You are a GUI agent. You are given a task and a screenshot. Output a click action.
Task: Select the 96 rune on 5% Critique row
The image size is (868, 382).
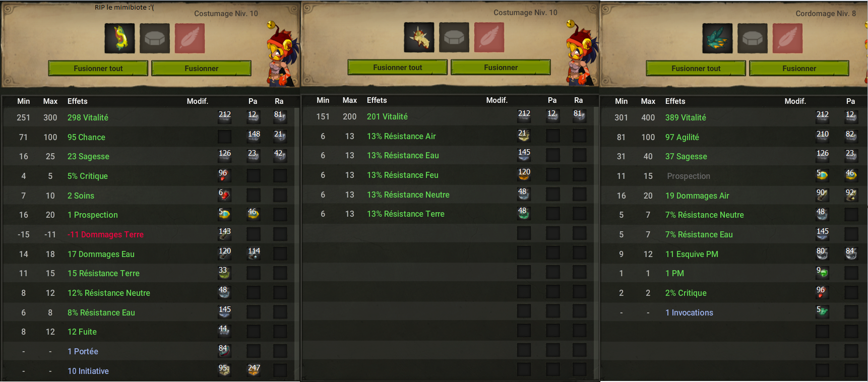pos(224,175)
